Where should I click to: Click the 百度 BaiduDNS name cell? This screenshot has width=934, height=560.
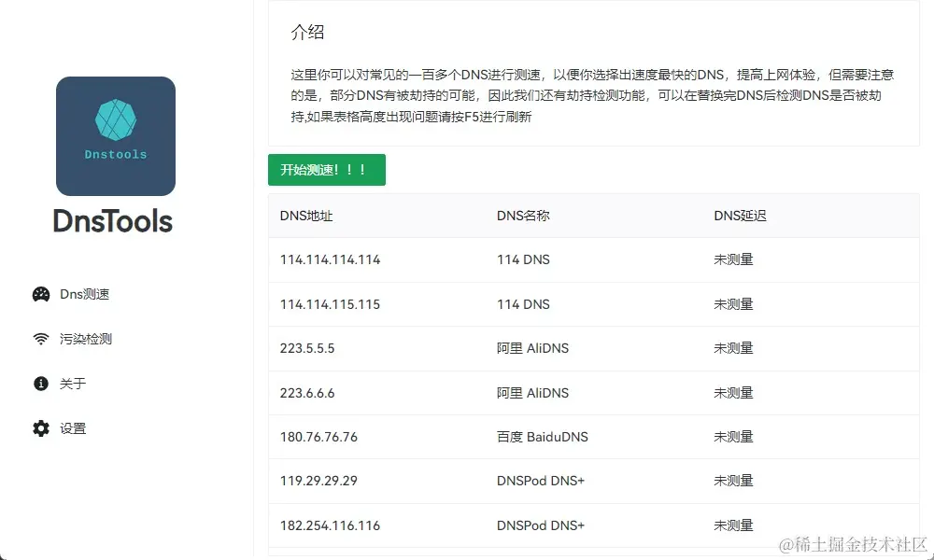542,438
